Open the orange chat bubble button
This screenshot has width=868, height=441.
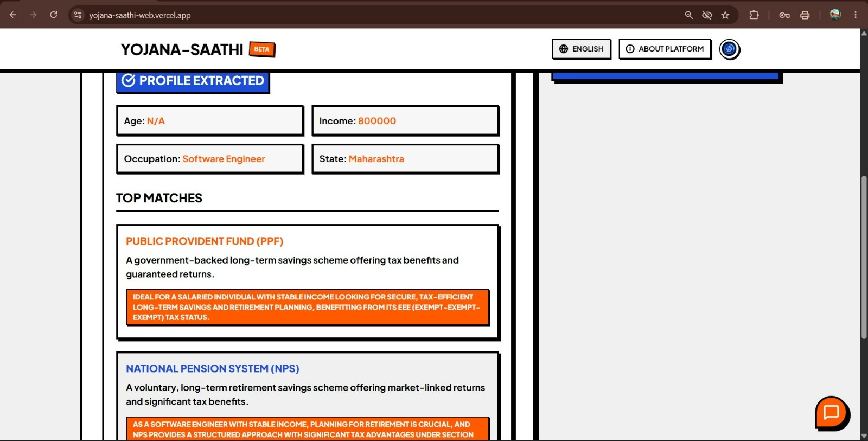(x=832, y=413)
